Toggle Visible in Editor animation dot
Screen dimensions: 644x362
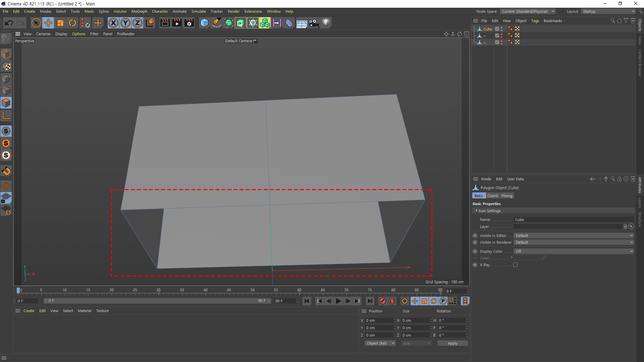[x=475, y=236]
